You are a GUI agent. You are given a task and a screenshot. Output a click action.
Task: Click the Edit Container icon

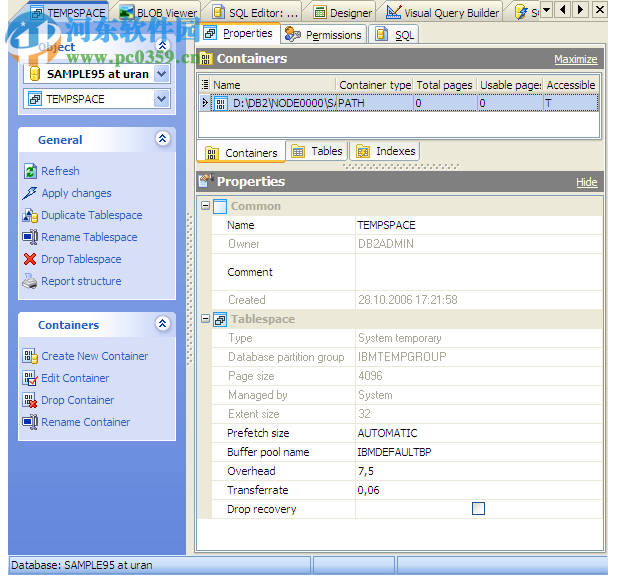point(30,378)
